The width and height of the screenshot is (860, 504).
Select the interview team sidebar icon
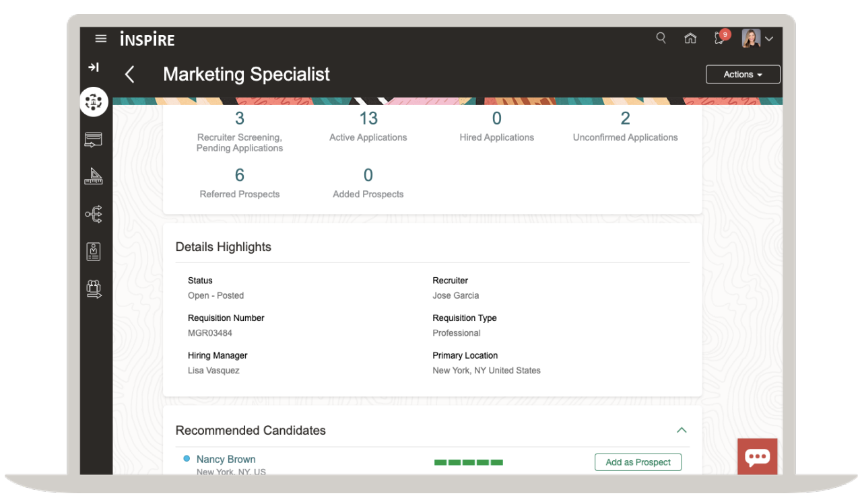tap(94, 289)
